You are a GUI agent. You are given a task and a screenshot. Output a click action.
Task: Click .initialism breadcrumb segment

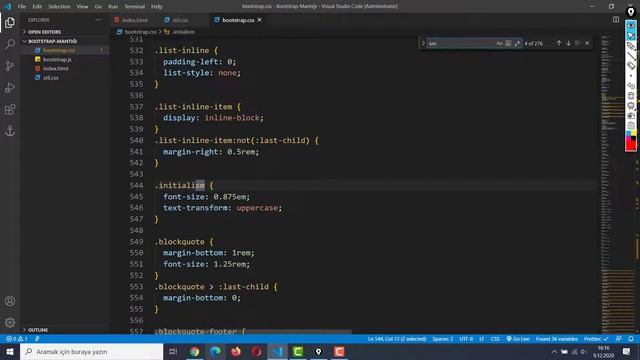coord(180,32)
